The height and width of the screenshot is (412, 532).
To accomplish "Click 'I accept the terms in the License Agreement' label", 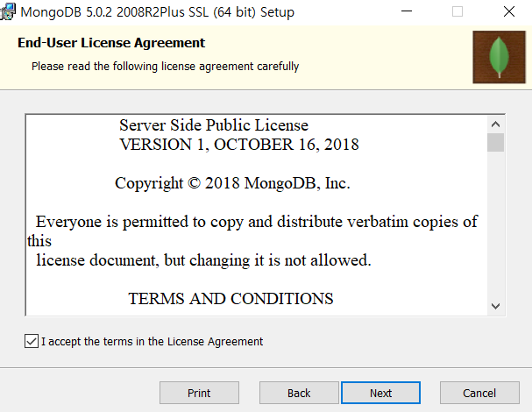I will point(152,341).
